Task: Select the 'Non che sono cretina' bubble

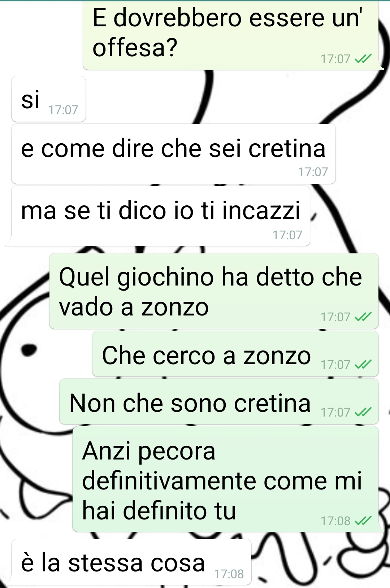Action: tap(219, 401)
